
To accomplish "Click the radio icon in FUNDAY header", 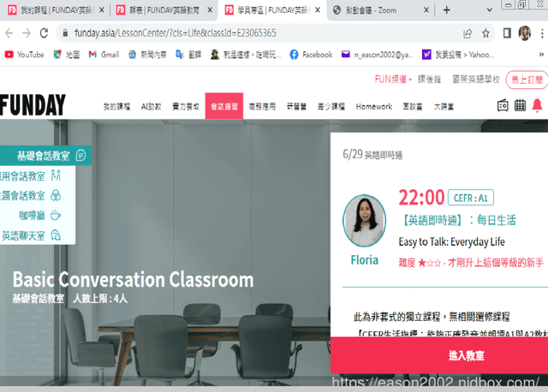I will [503, 105].
